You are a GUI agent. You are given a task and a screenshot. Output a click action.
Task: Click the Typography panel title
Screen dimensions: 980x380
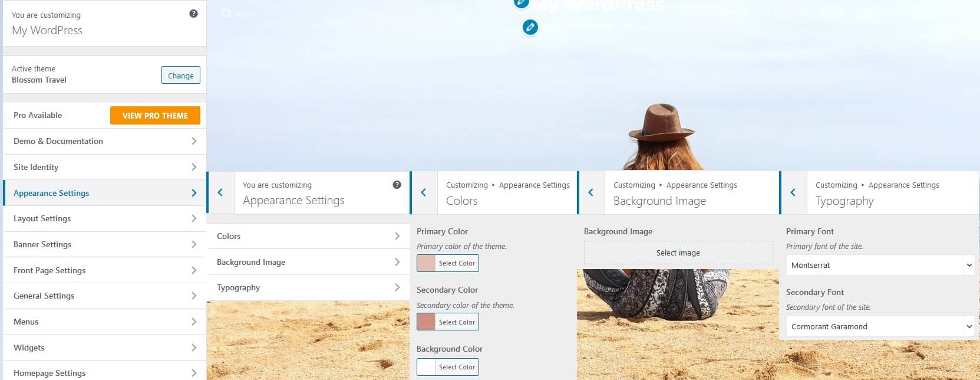pos(844,201)
